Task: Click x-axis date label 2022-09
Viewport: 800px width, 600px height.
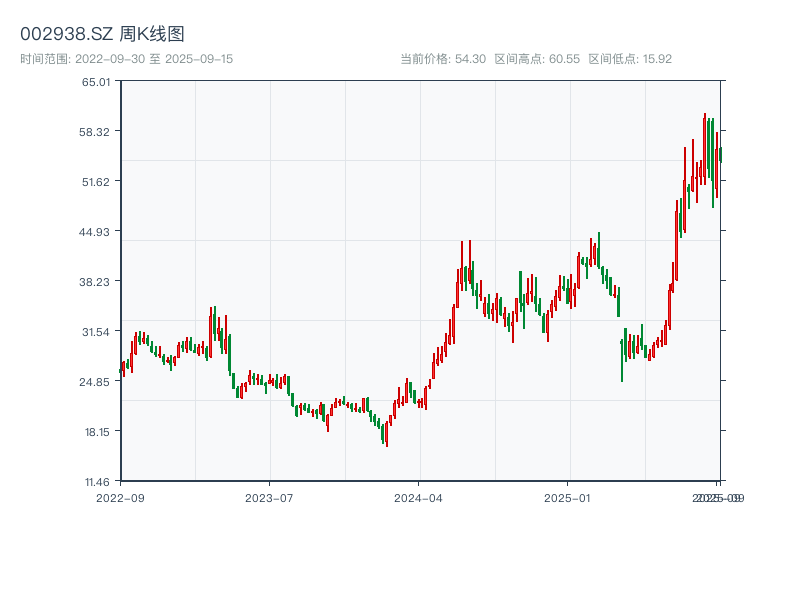Action: coord(120,498)
